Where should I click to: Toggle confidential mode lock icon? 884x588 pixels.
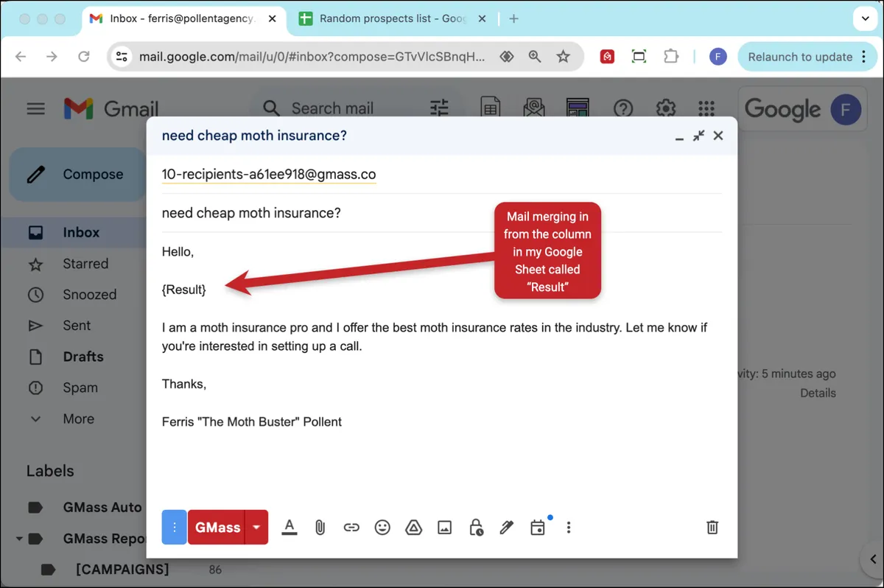click(x=476, y=528)
